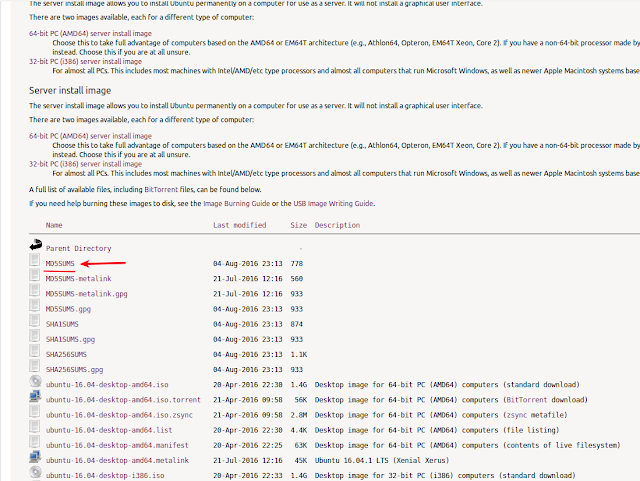Click the file icon beside SHA1SUMS
The width and height of the screenshot is (640, 481).
[35, 320]
